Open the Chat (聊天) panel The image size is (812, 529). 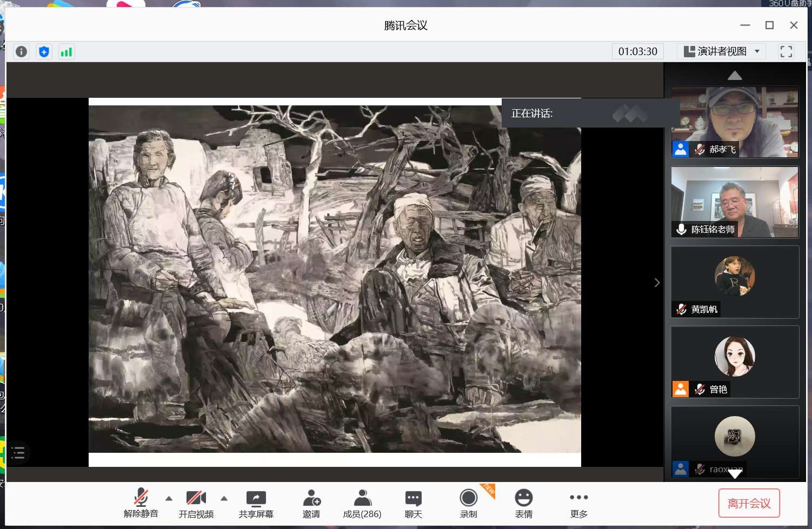point(413,504)
